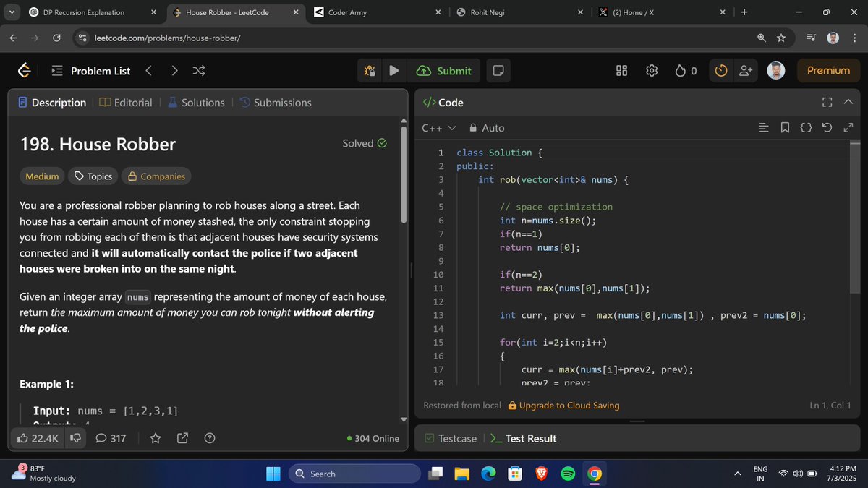
Task: Click the taskbar Search box
Action: coord(354,474)
